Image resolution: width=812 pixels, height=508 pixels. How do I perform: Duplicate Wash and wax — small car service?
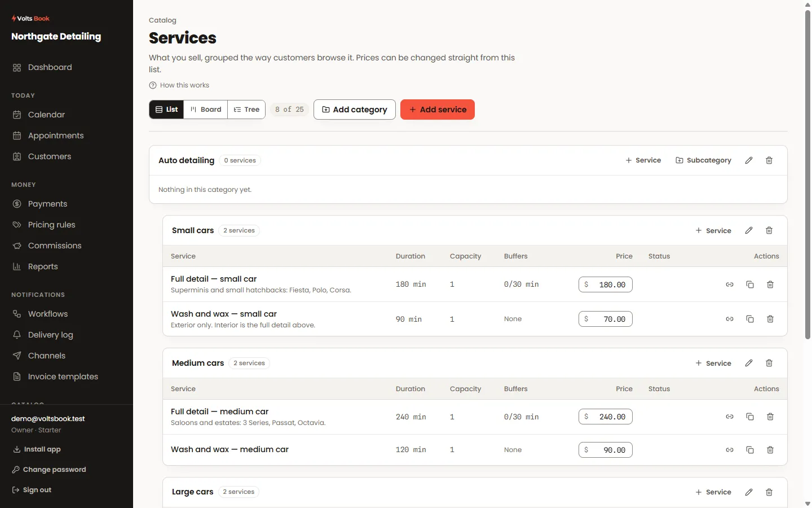point(750,319)
